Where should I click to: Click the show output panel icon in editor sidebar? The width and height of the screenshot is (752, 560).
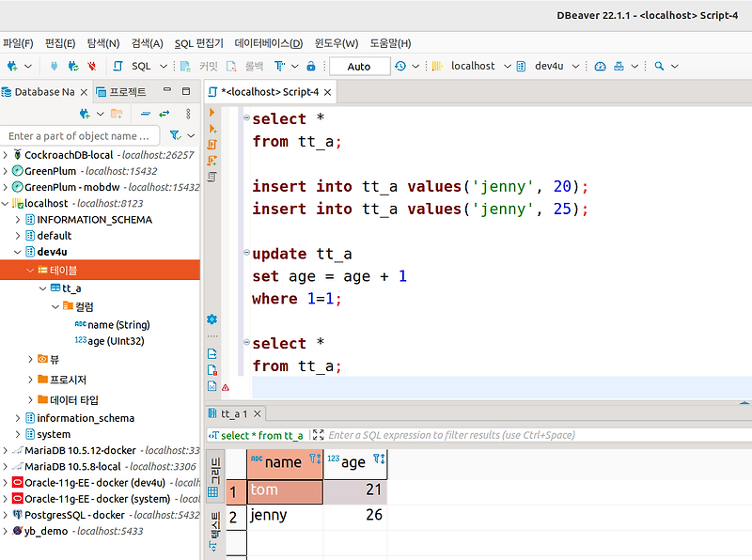click(212, 354)
